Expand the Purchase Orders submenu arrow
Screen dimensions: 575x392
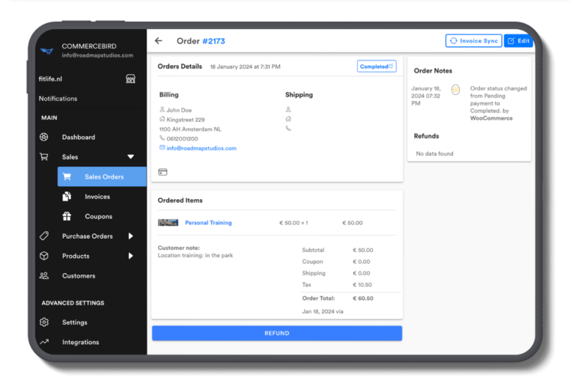click(x=130, y=236)
